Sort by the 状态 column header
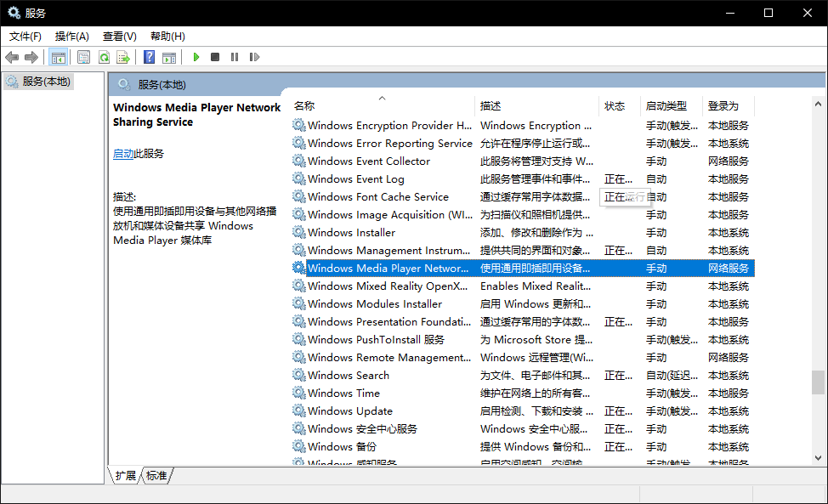This screenshot has height=504, width=828. pos(615,106)
